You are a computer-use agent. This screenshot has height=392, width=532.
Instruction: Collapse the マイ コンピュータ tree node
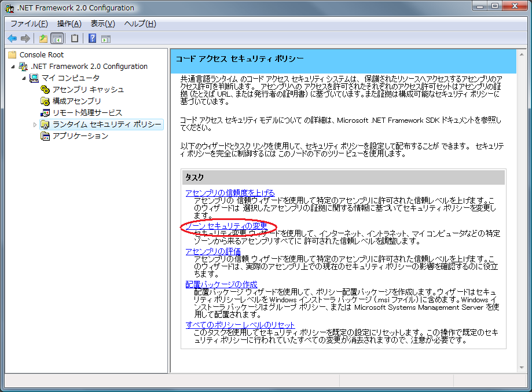click(x=24, y=78)
